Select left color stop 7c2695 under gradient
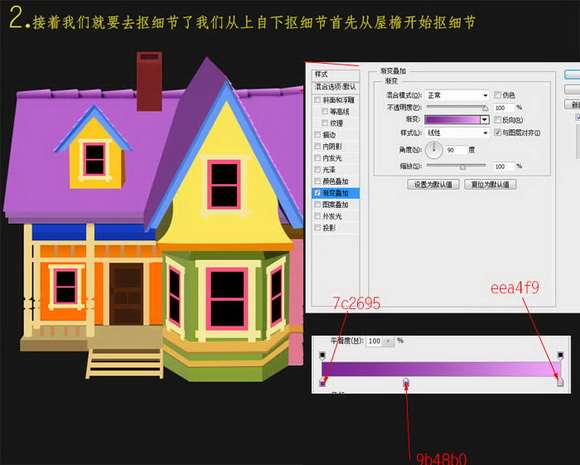Viewport: 580px width, 465px height. coord(323,383)
